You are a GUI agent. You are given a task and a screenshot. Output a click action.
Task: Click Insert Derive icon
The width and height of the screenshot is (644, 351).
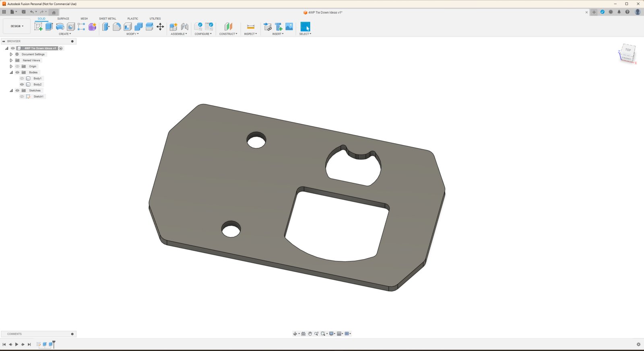pos(268,27)
